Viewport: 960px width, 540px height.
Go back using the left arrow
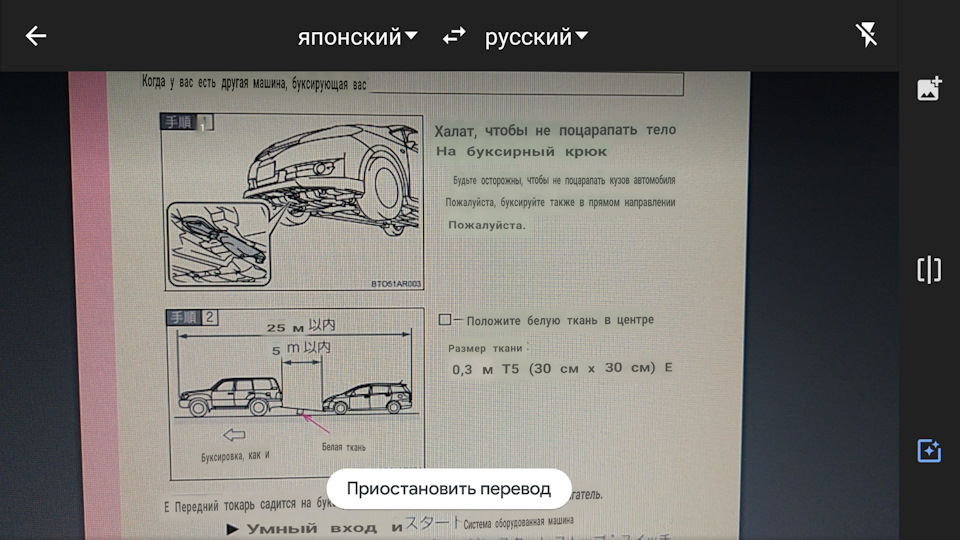point(36,36)
